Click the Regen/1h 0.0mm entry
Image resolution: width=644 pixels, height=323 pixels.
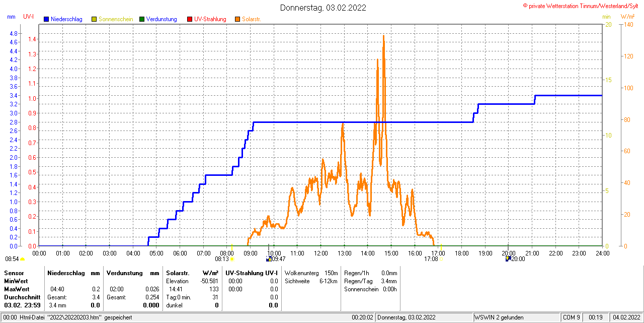pyautogui.click(x=371, y=273)
